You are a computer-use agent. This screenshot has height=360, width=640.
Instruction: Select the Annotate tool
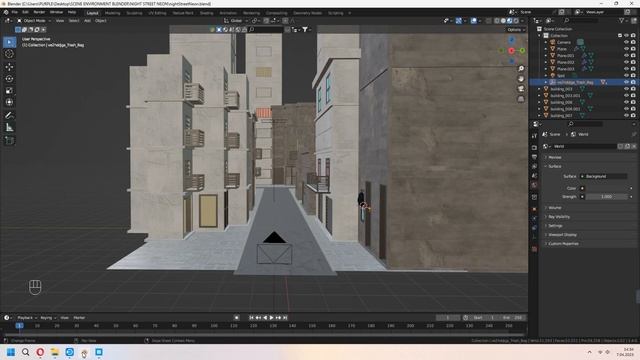click(x=9, y=116)
